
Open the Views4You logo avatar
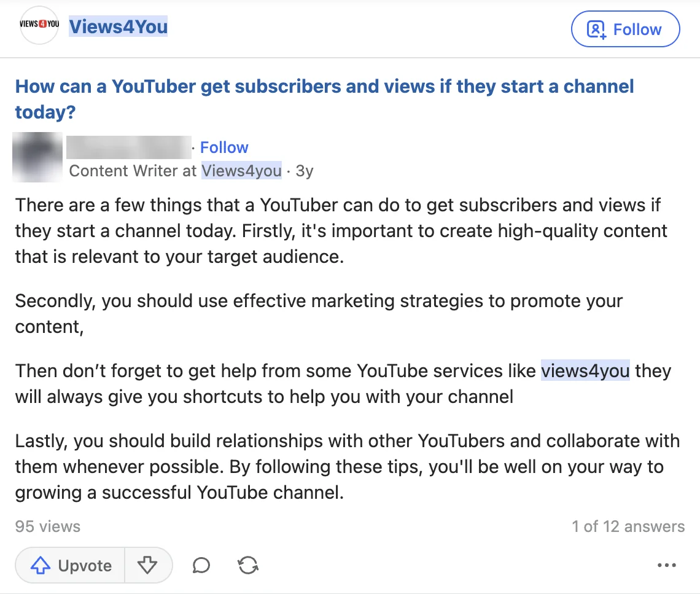[x=39, y=25]
